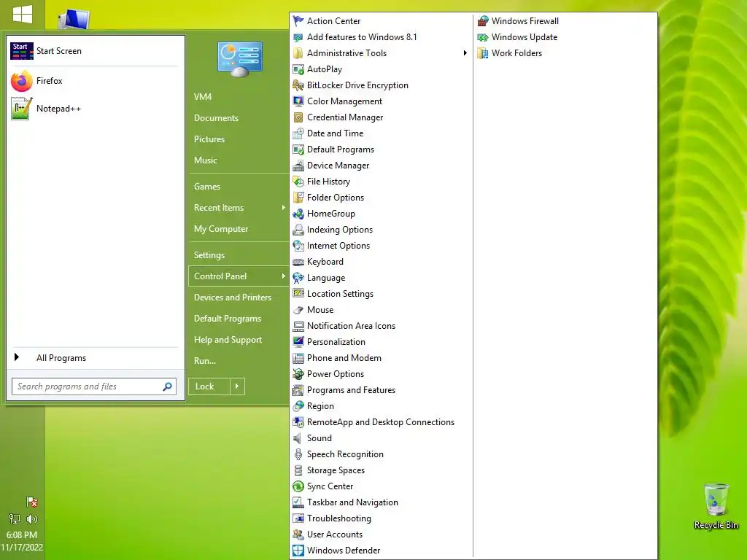Viewport: 747px width, 560px height.
Task: Click the Windows Defender shield icon
Action: pos(298,550)
